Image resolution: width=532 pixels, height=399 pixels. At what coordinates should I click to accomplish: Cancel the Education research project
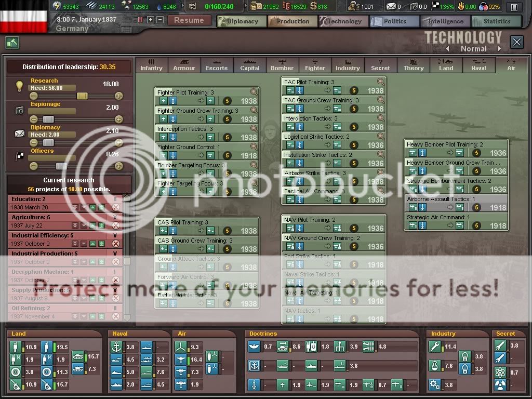[116, 207]
